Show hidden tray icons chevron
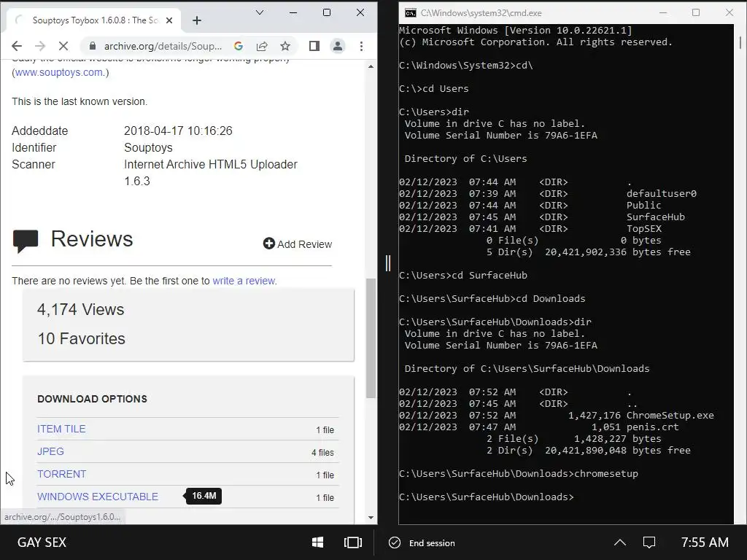Viewport: 747px width, 560px height. click(620, 542)
